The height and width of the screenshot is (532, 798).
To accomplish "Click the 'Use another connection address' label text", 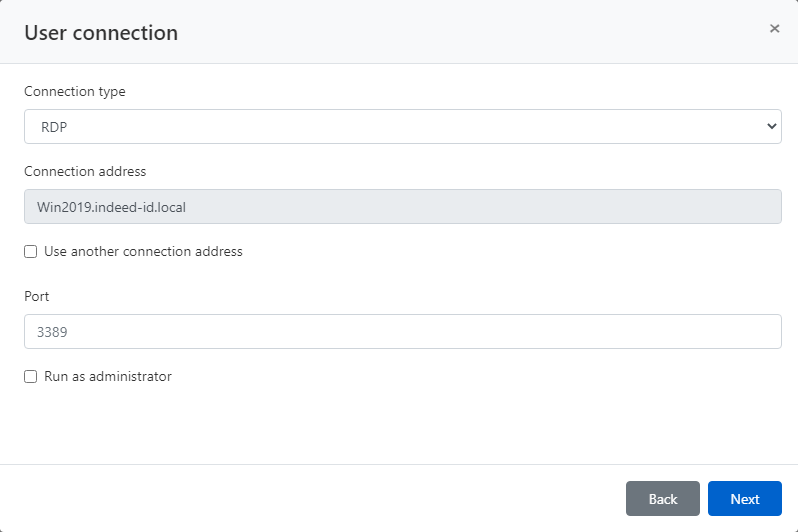I will 143,252.
